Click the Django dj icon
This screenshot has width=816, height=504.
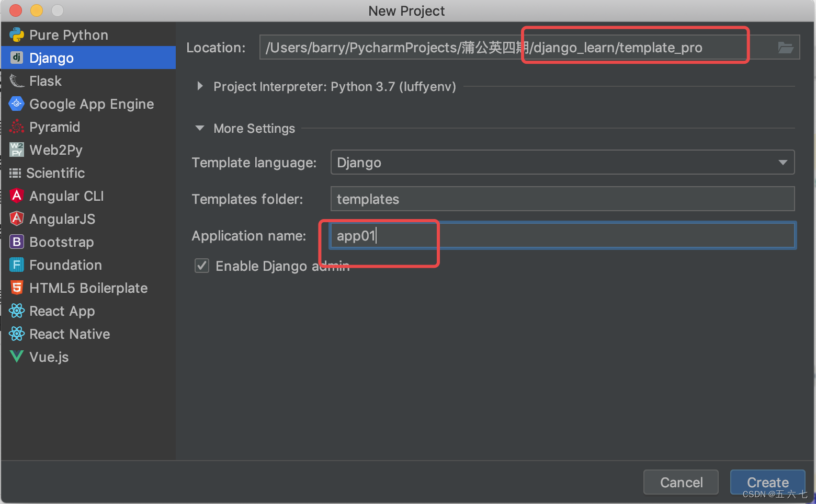point(17,58)
